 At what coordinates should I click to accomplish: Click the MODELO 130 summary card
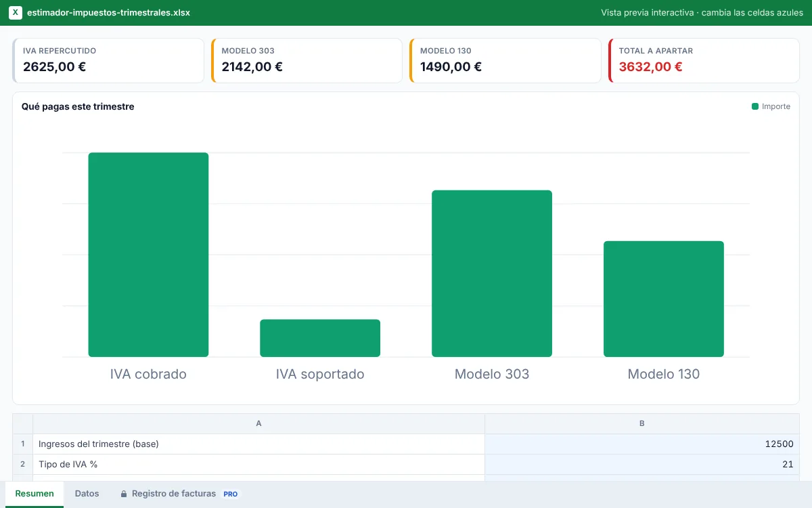point(505,60)
